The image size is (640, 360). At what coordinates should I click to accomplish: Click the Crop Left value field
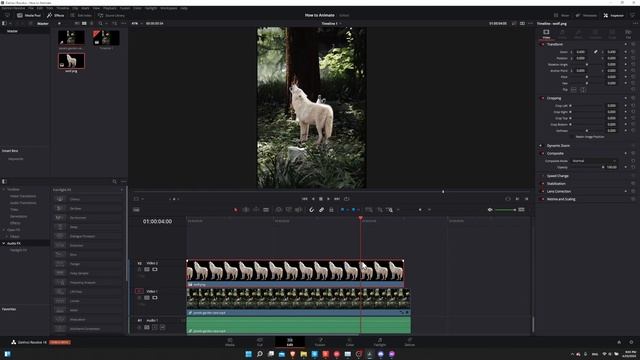pos(611,106)
